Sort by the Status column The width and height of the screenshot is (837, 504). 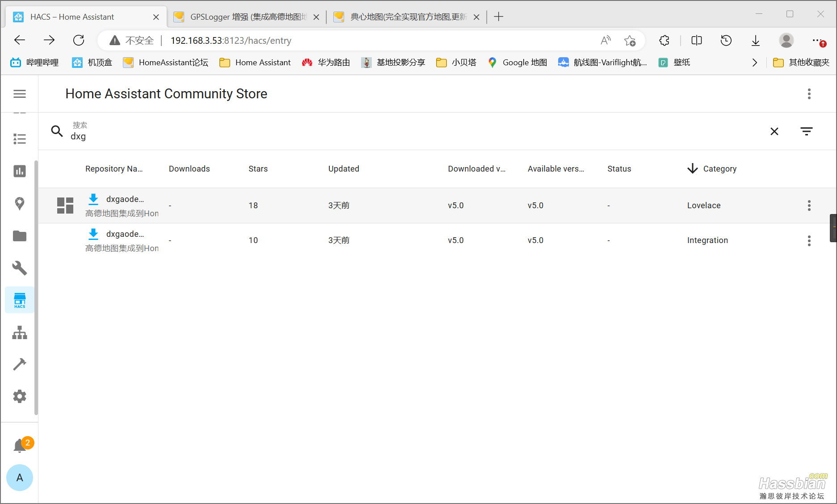pyautogui.click(x=619, y=169)
